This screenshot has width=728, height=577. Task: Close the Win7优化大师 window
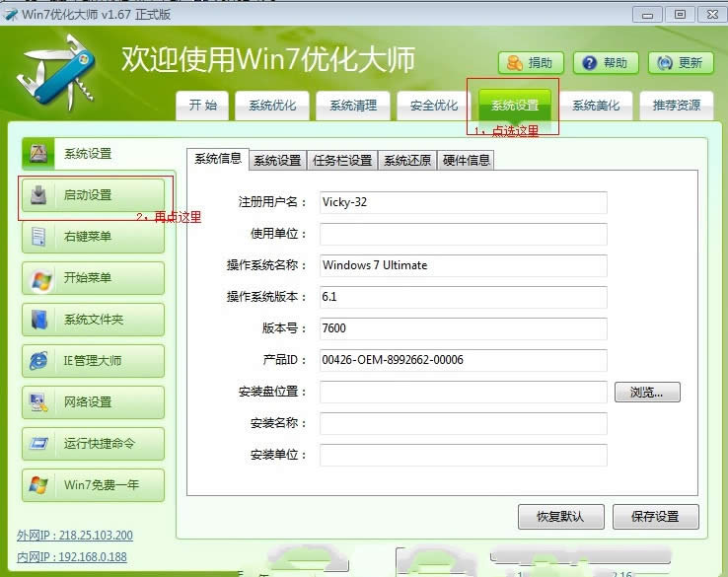click(712, 15)
